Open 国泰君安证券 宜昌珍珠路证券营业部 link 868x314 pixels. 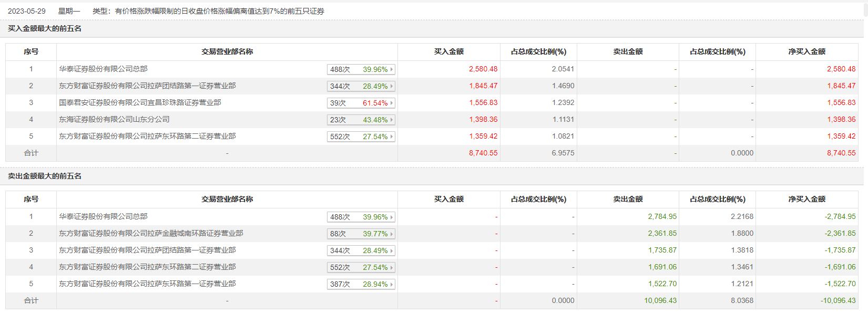tap(140, 102)
